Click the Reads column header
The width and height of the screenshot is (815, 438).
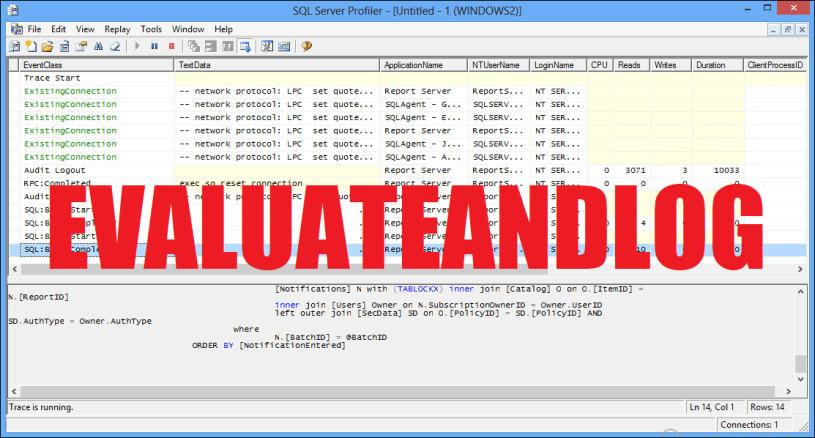pos(628,65)
